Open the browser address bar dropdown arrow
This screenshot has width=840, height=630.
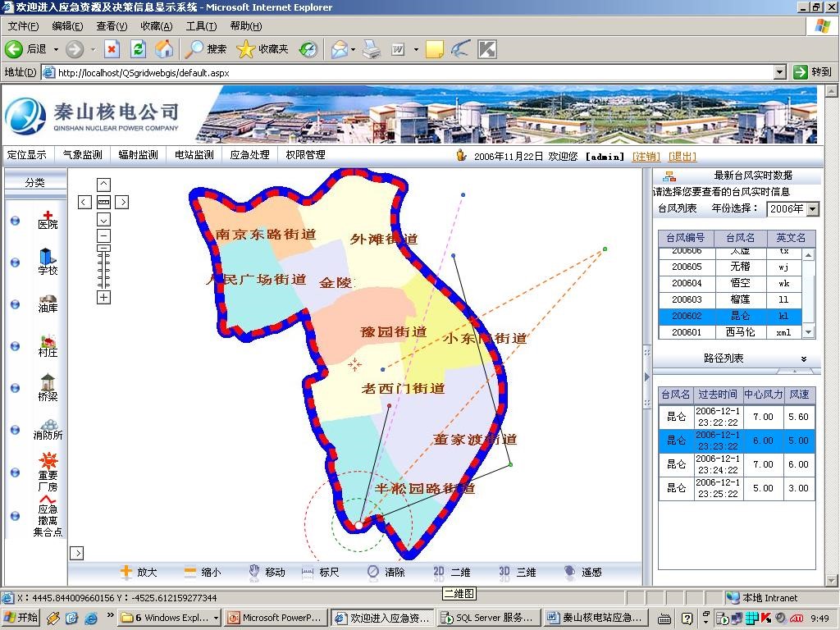[x=780, y=72]
